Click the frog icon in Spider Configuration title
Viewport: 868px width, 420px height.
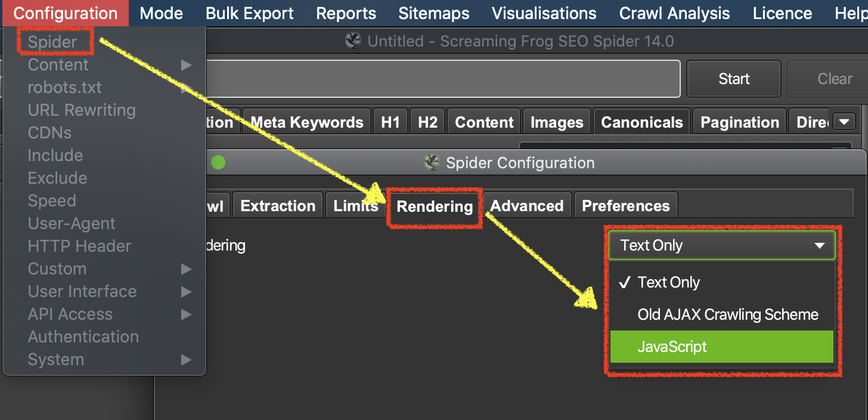[432, 162]
